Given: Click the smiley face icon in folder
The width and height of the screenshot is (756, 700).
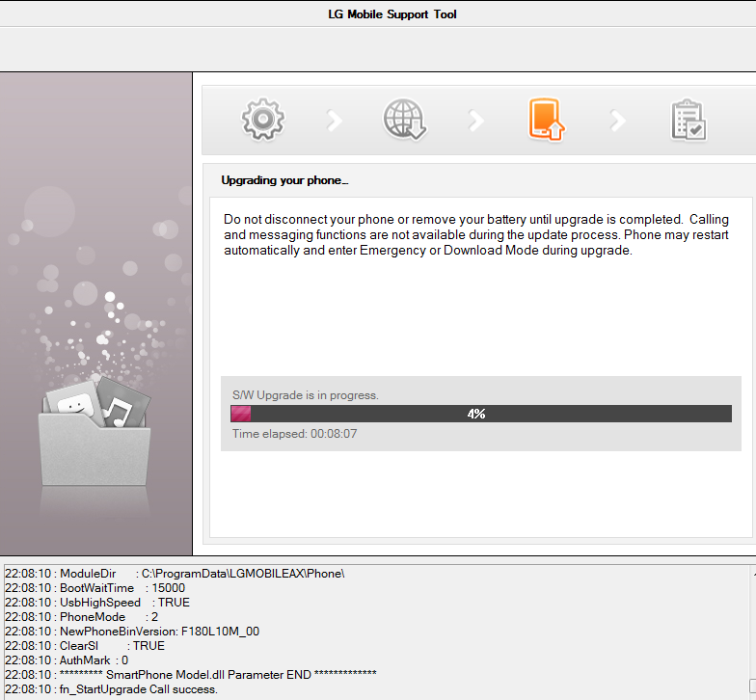Looking at the screenshot, I should click(x=72, y=399).
